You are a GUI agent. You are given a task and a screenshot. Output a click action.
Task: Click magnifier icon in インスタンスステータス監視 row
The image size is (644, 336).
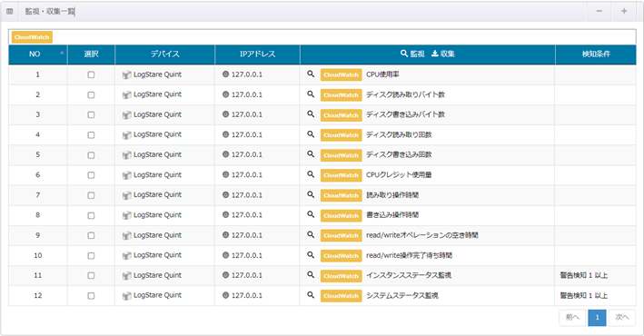coord(311,275)
